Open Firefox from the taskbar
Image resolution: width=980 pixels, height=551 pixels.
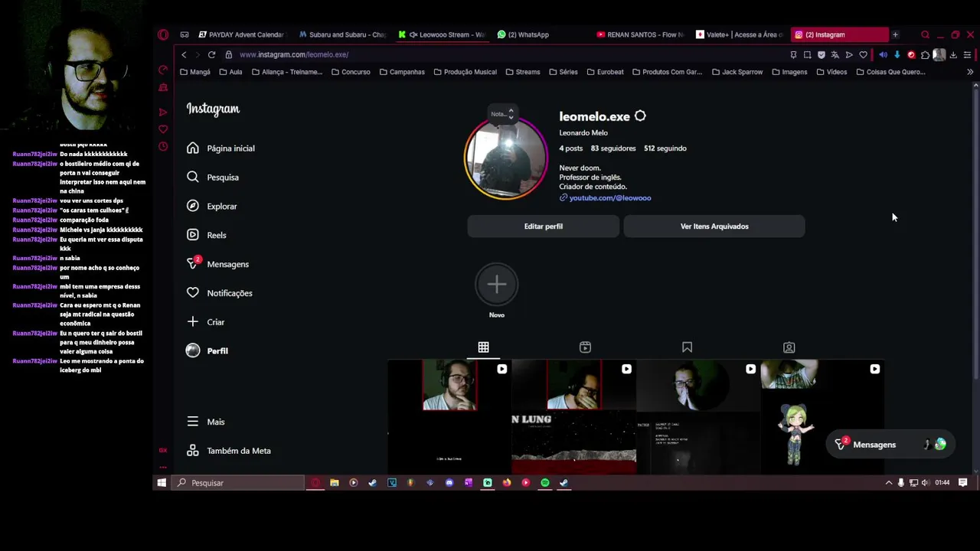[506, 483]
